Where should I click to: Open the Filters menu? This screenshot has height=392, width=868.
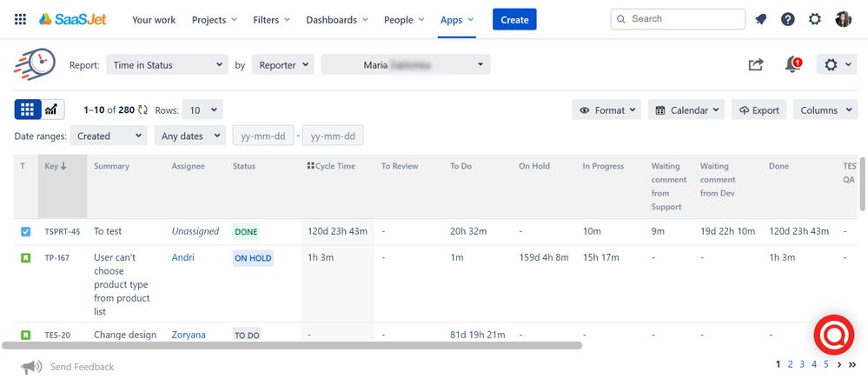[x=271, y=20]
